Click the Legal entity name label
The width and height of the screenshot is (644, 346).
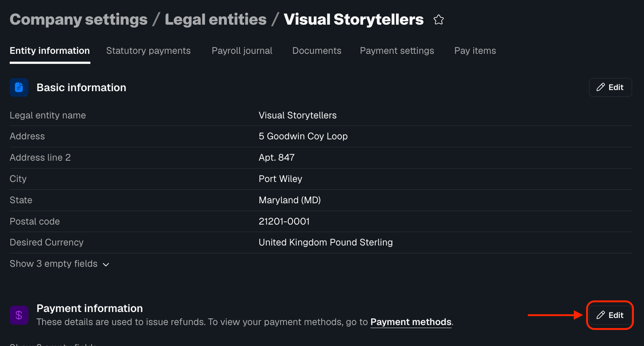pos(48,115)
